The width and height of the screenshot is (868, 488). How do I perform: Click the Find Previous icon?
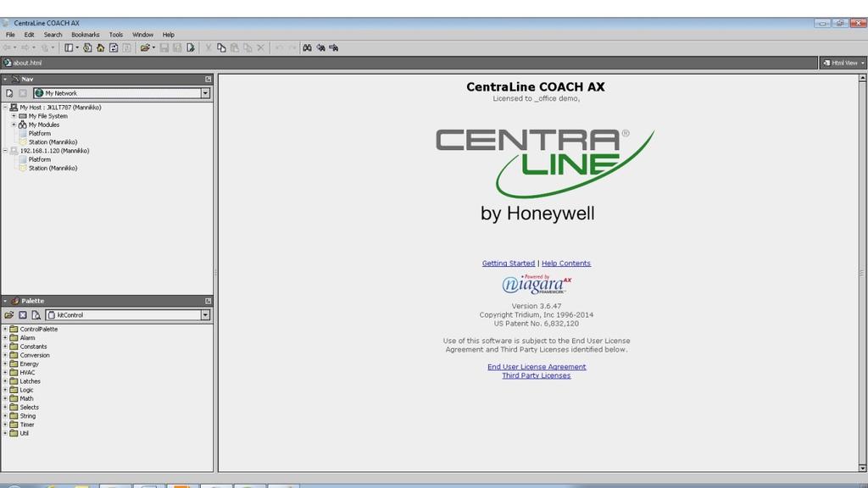(x=320, y=48)
